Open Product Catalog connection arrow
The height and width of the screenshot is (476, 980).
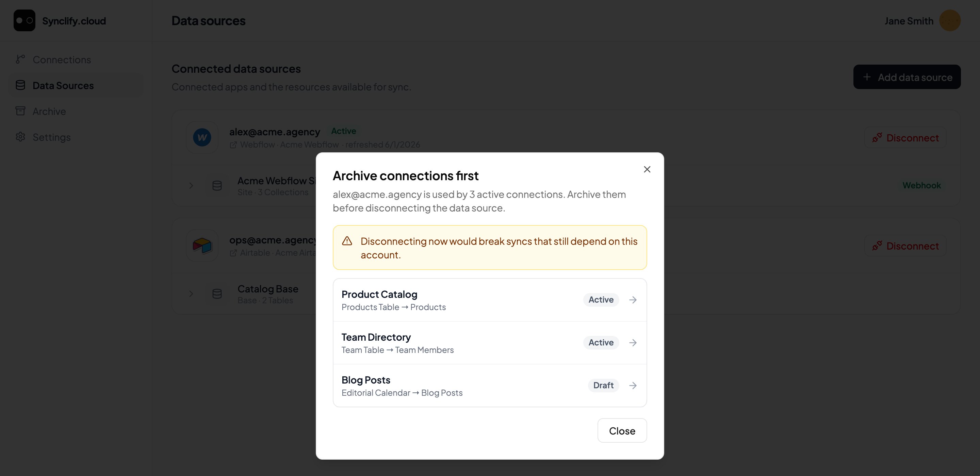click(x=633, y=300)
